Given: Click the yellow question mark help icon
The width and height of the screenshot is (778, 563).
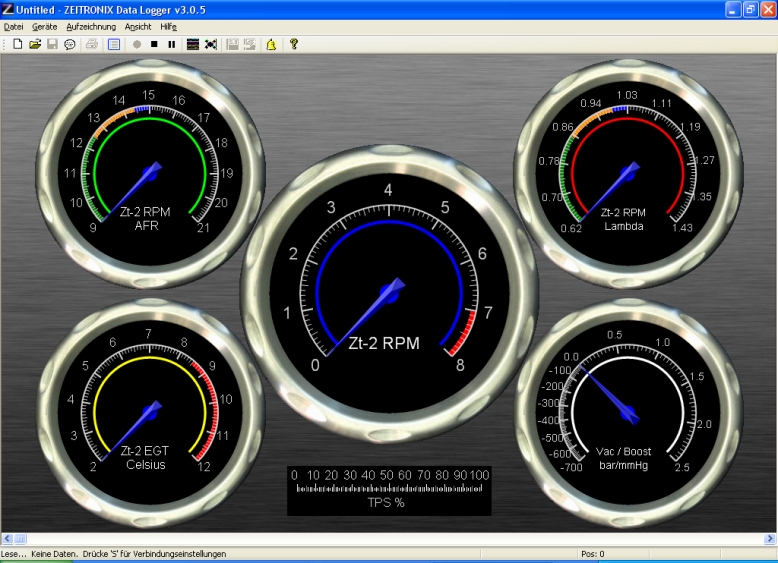Looking at the screenshot, I should click(x=294, y=44).
